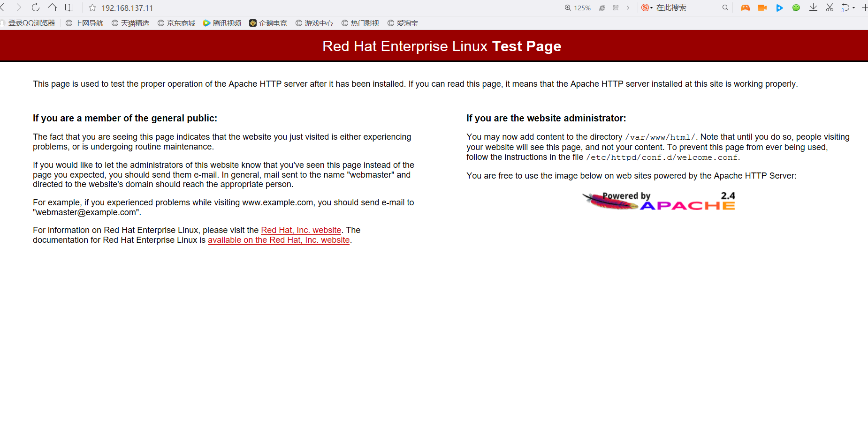868x442 pixels.
Task: Open the 腾讯视频 bookmark
Action: tap(222, 23)
